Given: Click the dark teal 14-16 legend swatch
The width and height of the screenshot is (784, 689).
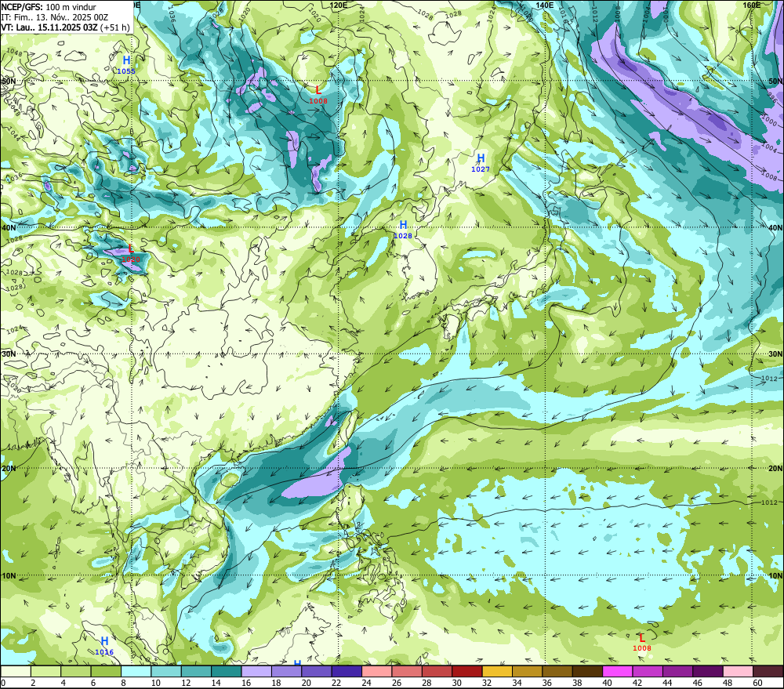Looking at the screenshot, I should [x=227, y=672].
